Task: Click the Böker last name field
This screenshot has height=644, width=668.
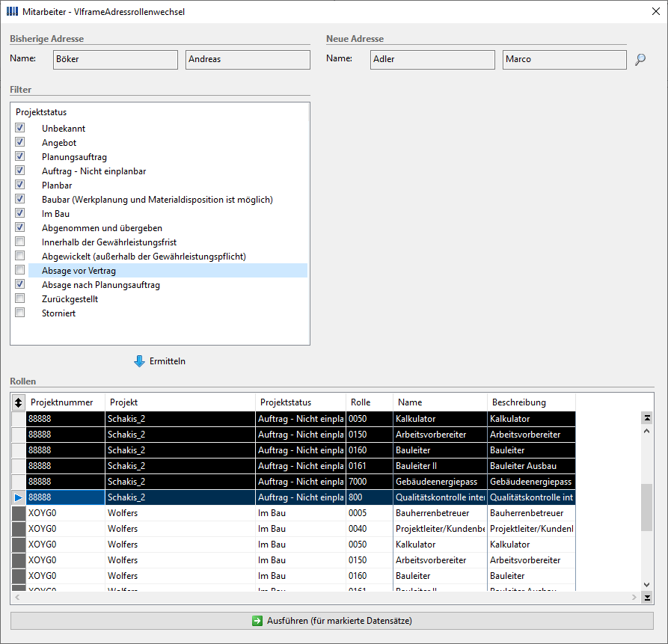Action: [x=115, y=60]
